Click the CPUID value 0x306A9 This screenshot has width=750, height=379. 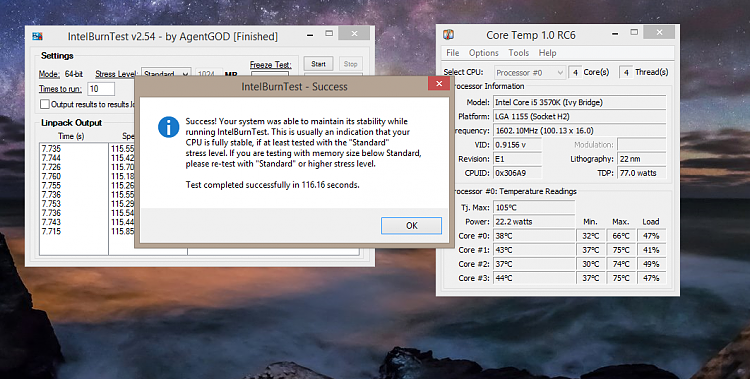click(x=518, y=173)
